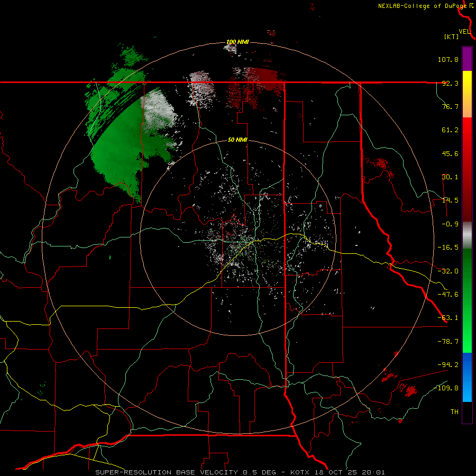Pick the gray near-zero segment of the velocity scale
476x476 pixels.
pyautogui.click(x=467, y=235)
